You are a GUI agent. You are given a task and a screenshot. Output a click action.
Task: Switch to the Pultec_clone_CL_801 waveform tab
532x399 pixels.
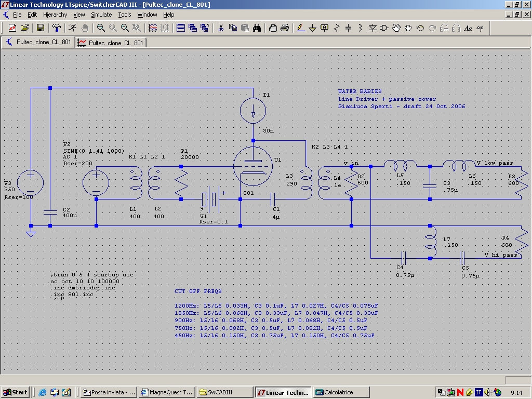coord(111,43)
